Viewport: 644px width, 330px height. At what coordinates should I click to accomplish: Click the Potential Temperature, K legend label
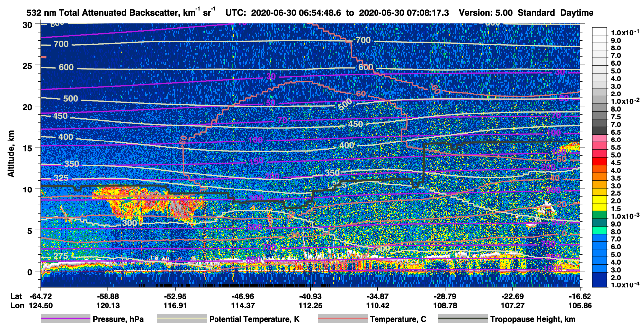click(254, 319)
